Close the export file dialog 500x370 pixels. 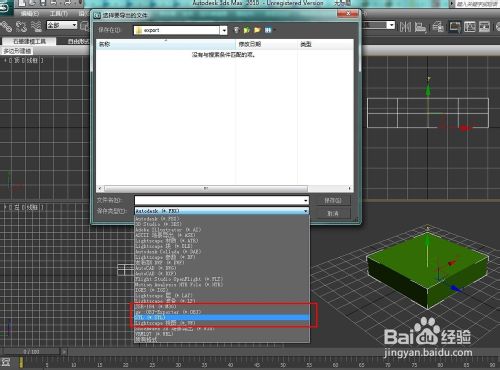coord(348,13)
